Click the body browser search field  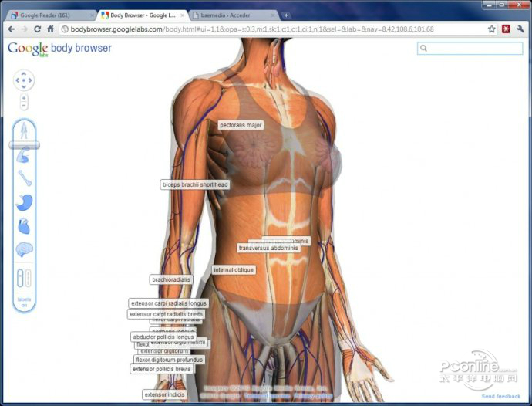[x=470, y=49]
